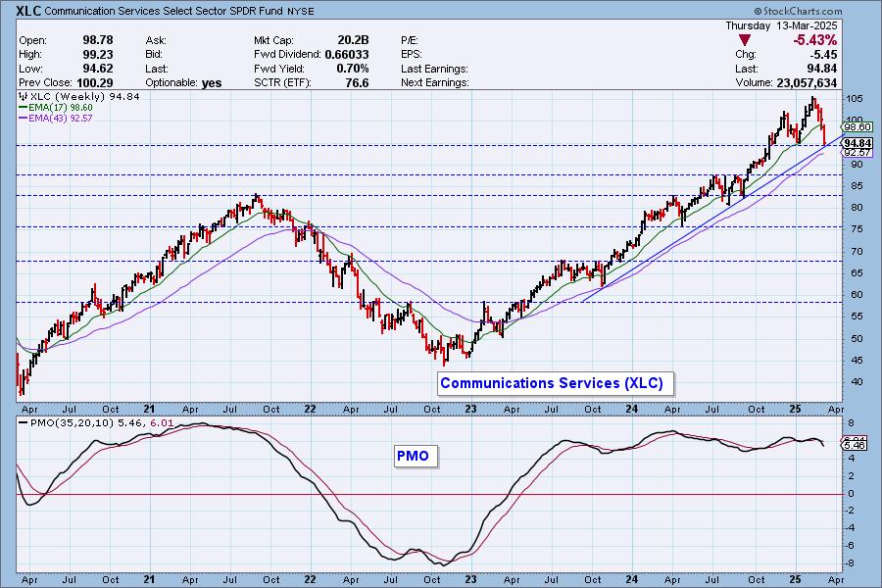This screenshot has height=588, width=882.
Task: Click the date 'Thursday 13-Mar-2025'
Action: point(781,25)
